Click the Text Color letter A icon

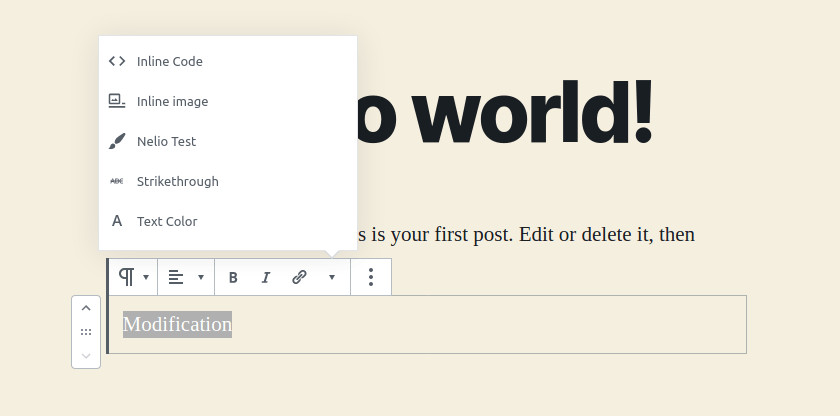coord(117,221)
